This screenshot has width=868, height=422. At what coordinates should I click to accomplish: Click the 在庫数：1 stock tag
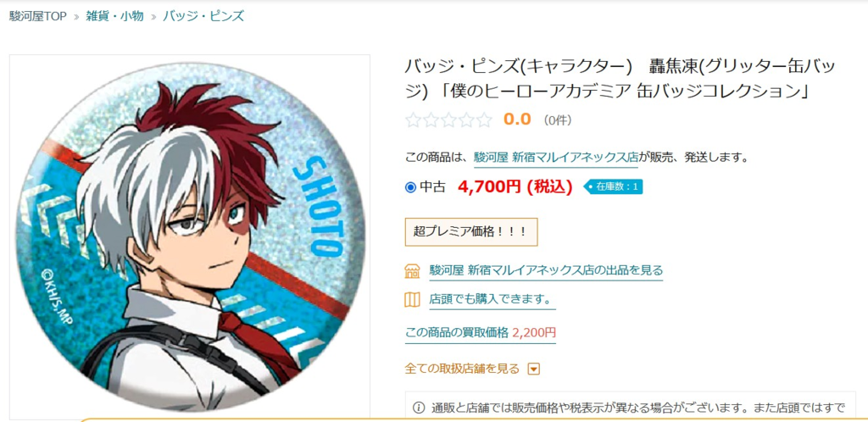[x=614, y=187]
